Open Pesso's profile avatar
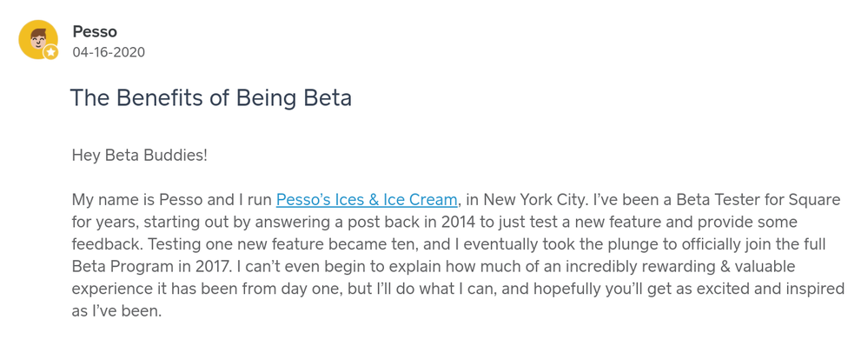This screenshot has height=346, width=868. click(38, 39)
